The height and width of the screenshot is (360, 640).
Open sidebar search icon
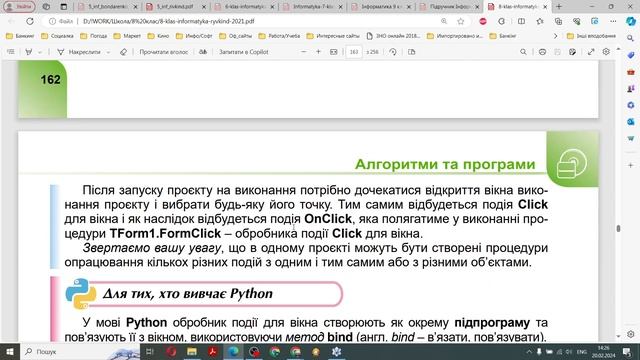631,38
